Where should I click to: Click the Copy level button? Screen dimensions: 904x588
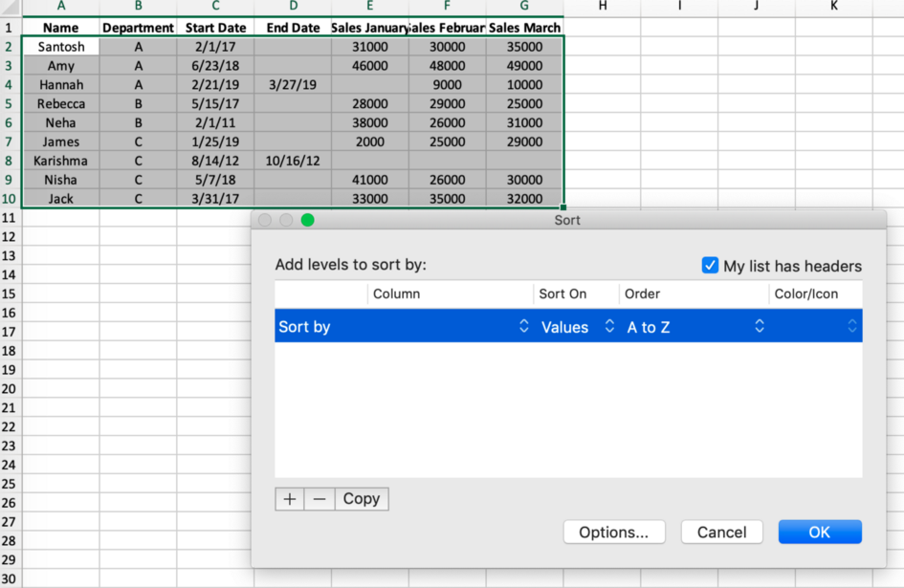362,499
